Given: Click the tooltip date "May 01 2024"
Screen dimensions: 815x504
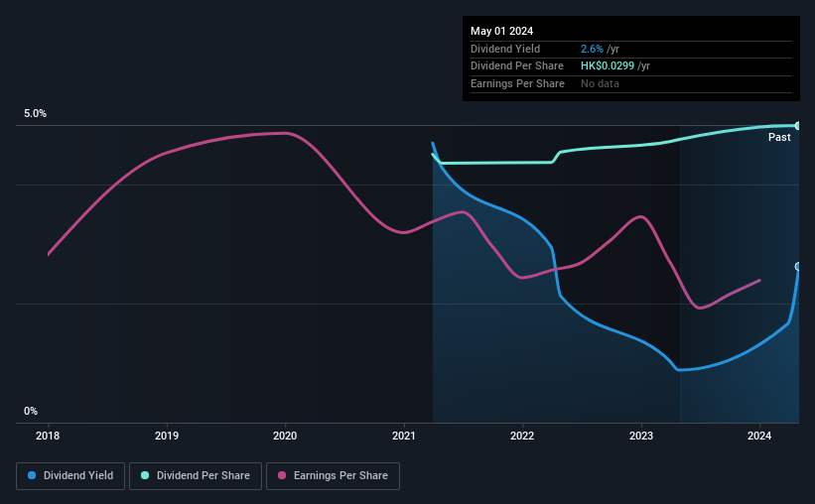Looking at the screenshot, I should (502, 29).
